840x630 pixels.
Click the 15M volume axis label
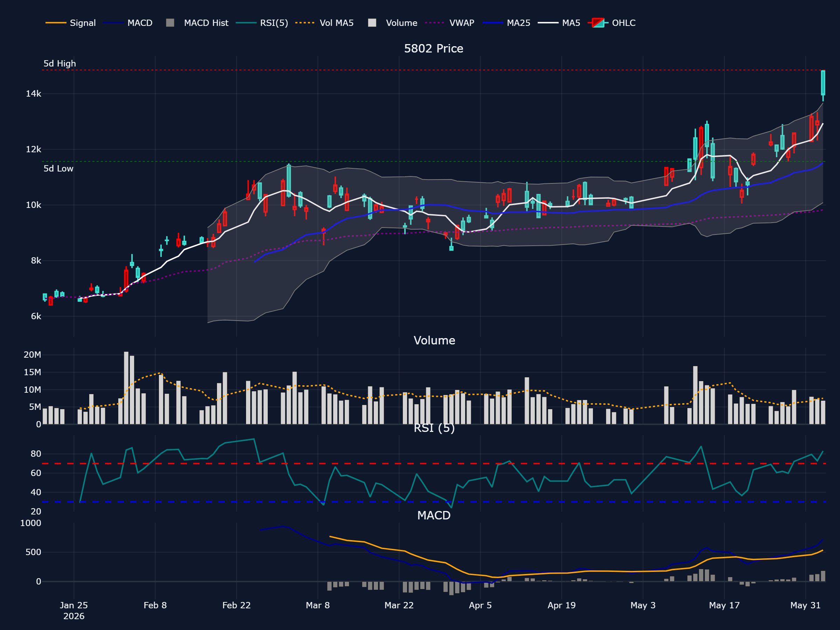pyautogui.click(x=32, y=372)
